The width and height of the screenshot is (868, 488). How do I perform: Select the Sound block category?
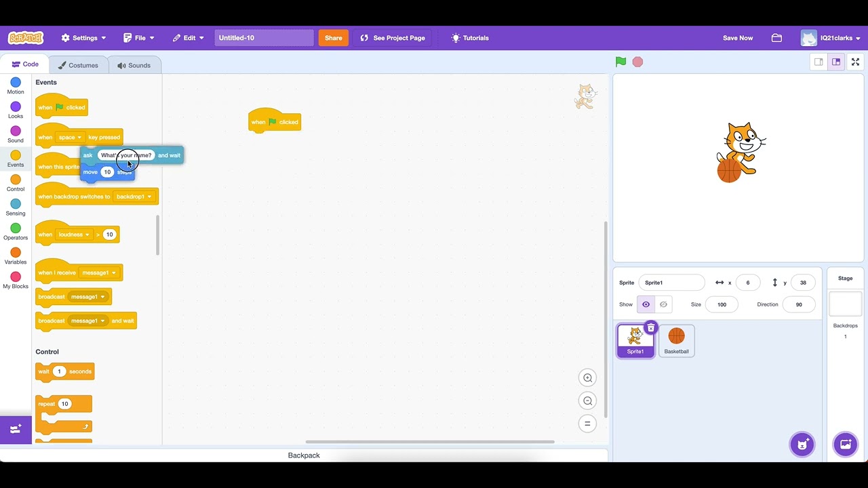16,135
